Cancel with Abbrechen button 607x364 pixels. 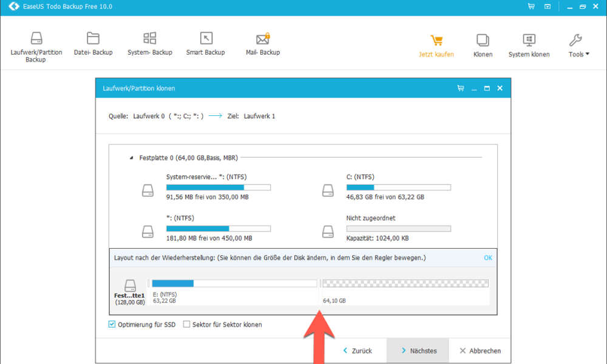click(x=480, y=351)
